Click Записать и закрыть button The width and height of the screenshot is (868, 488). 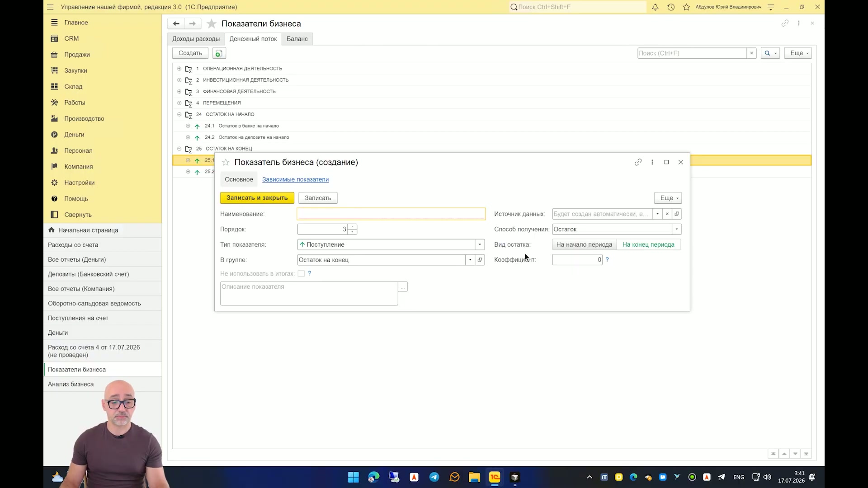point(257,198)
